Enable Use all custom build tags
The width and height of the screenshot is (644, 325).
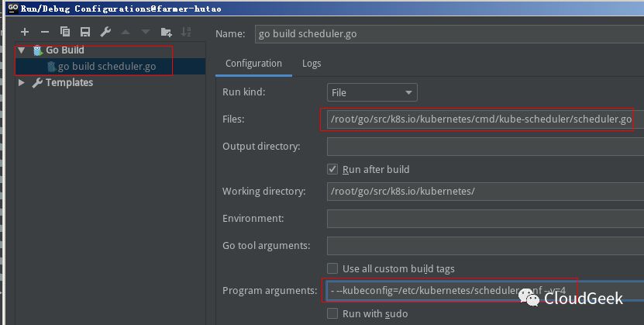coord(332,268)
